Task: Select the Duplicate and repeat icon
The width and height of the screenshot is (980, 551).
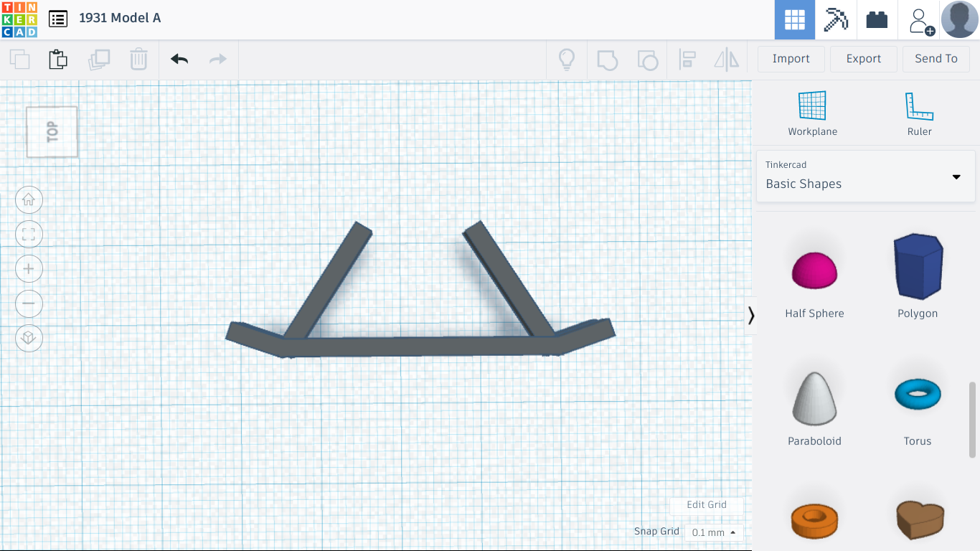Action: coord(99,59)
